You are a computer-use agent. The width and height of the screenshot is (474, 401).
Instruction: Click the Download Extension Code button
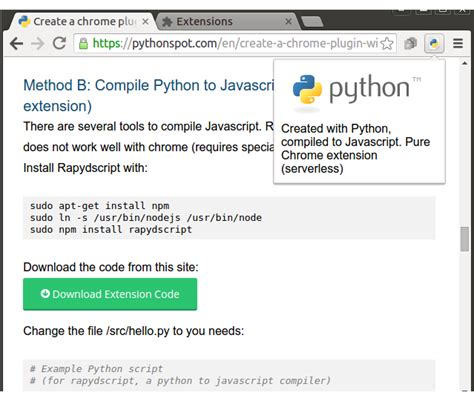coord(110,294)
